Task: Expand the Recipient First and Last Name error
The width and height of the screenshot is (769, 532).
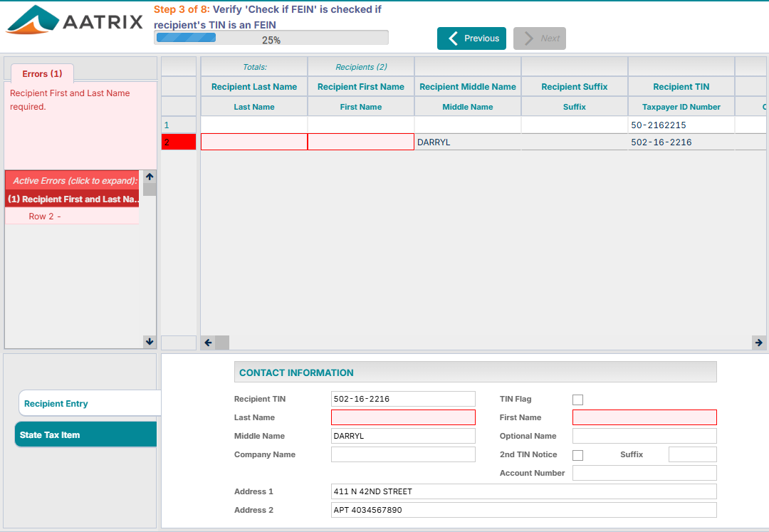Action: point(73,199)
